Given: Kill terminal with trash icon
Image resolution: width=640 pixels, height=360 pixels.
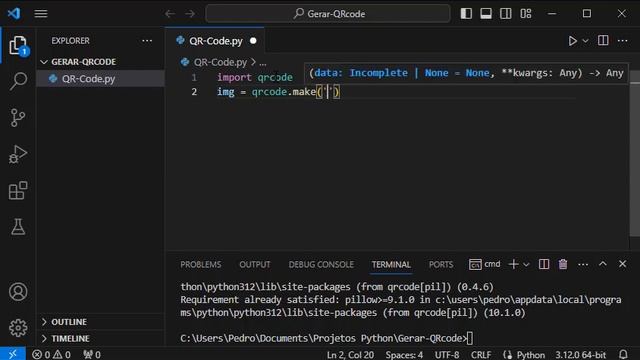Looking at the screenshot, I should tap(563, 264).
